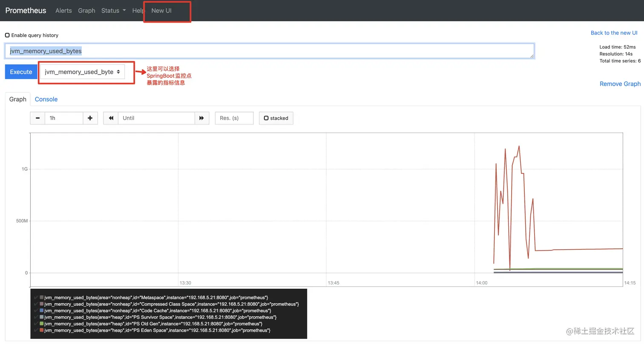Toggle Code Cache series checkmark

(36, 310)
